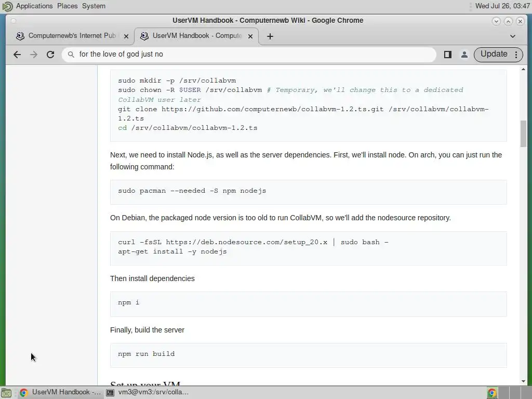532x399 pixels.
Task: Click the Chrome icon on UserVM Handbook taskbar entry
Action: coord(24,393)
